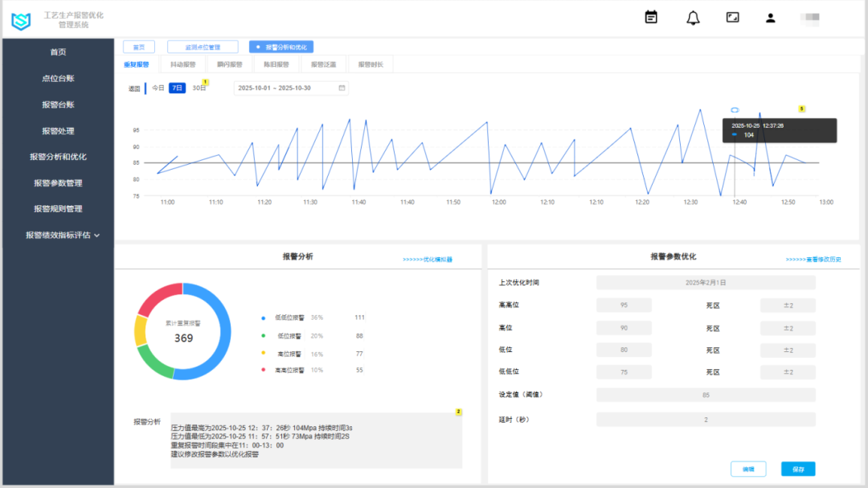
Task: Open the 报警泛滥 tab
Action: (x=325, y=63)
